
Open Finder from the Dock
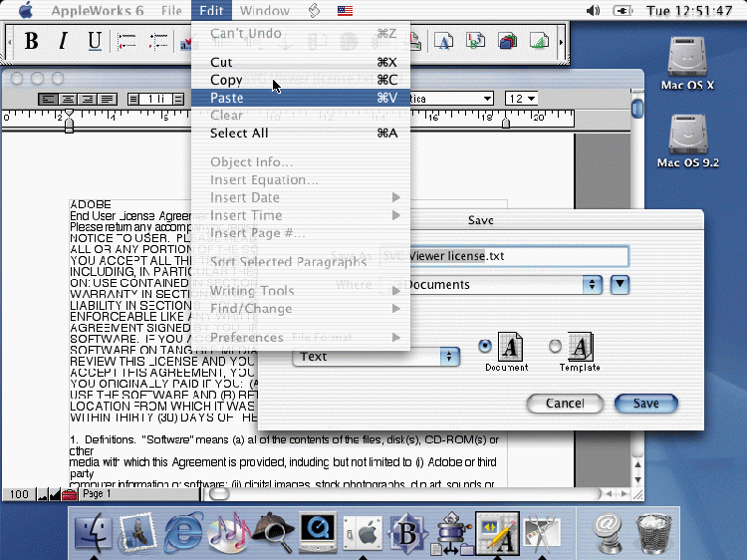(x=93, y=533)
